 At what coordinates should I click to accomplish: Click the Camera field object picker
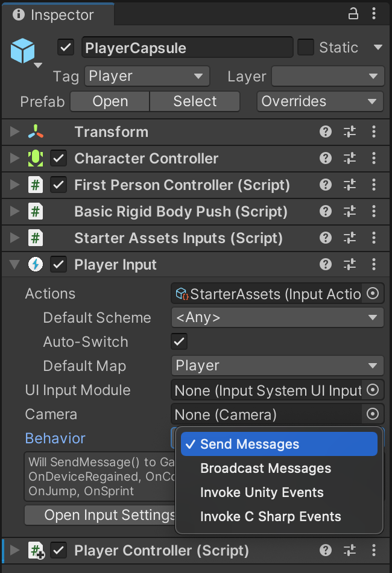(x=373, y=414)
